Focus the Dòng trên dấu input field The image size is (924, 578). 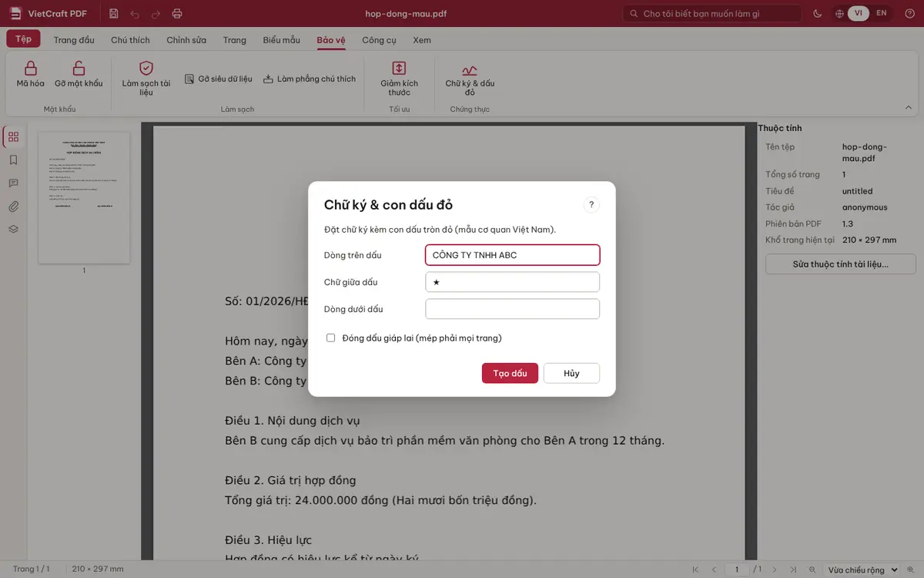pos(512,255)
